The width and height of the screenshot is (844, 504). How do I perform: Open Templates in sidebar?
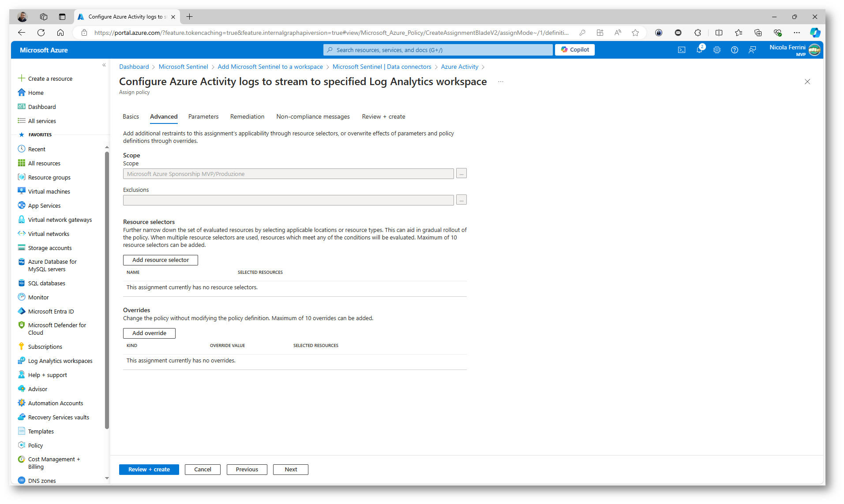41,431
